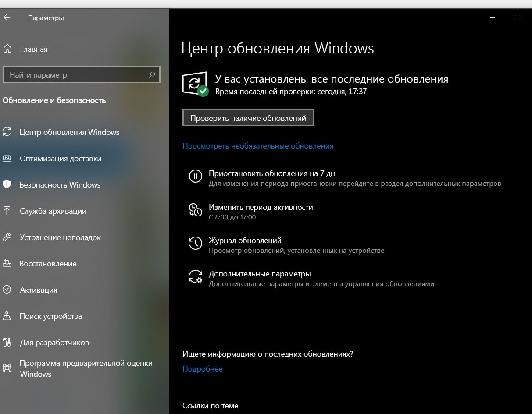The image size is (532, 414).
Task: Click Просмотр обновлений, установленных на устройстве text
Action: (296, 251)
